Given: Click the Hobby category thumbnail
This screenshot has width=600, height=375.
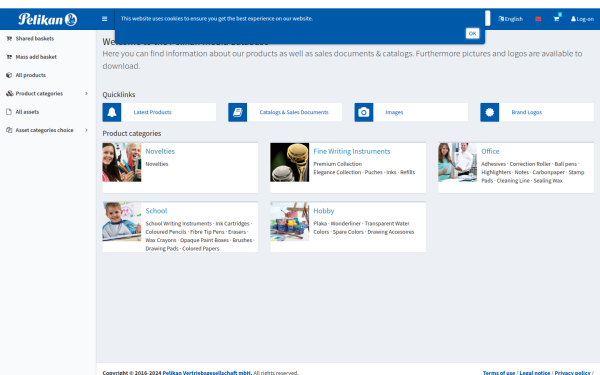Looking at the screenshot, I should coord(290,222).
